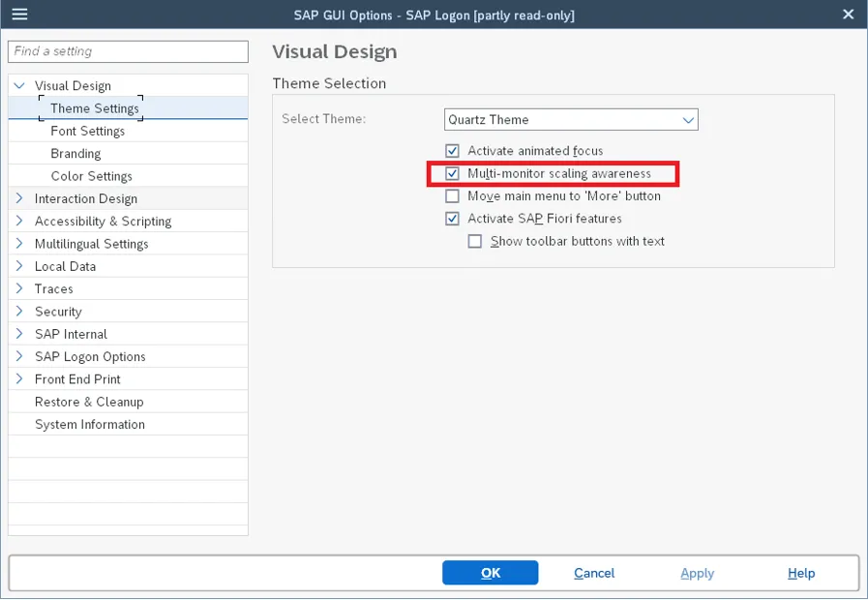The height and width of the screenshot is (600, 868).
Task: Enable Move main menu to 'More' button
Action: click(452, 195)
